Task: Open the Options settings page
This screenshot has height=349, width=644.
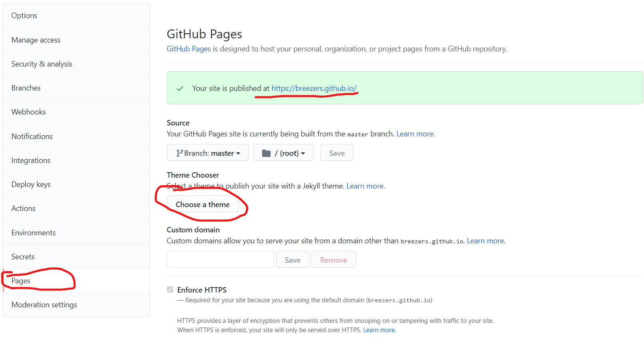Action: [x=76, y=16]
